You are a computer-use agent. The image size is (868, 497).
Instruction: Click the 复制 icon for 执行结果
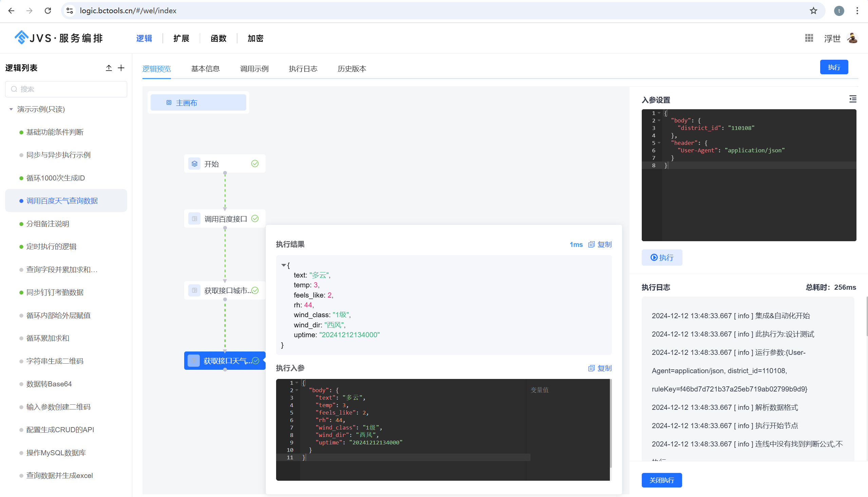coord(591,244)
